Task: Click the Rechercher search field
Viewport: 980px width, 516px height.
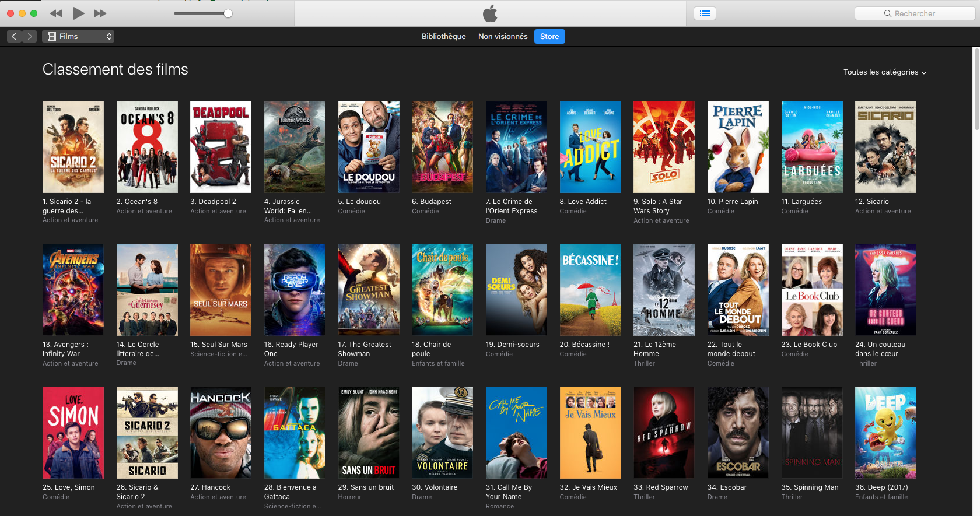Action: click(915, 13)
